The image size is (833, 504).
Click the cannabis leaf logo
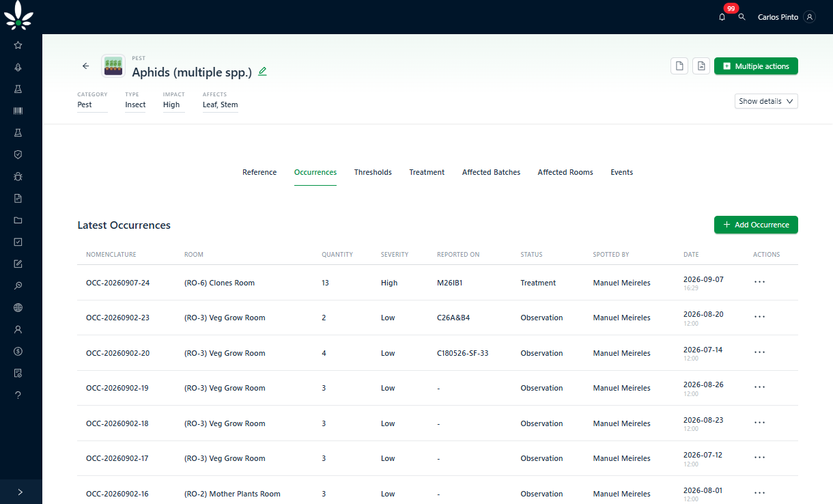click(18, 16)
